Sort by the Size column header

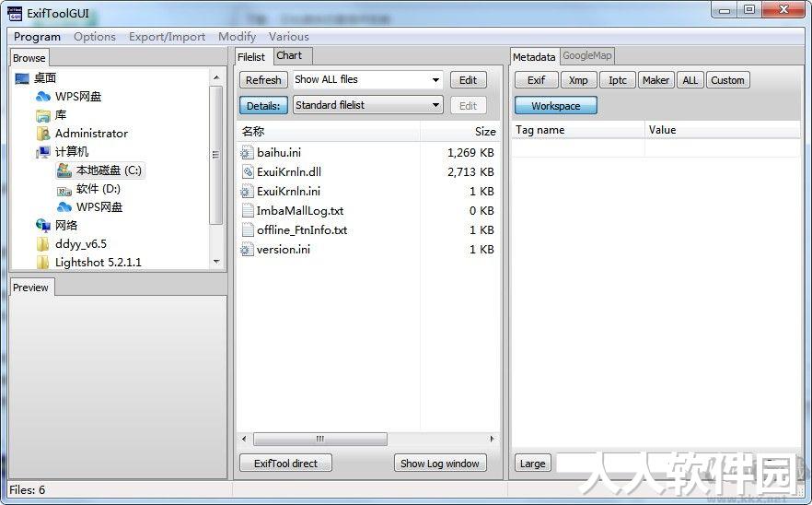pos(458,132)
